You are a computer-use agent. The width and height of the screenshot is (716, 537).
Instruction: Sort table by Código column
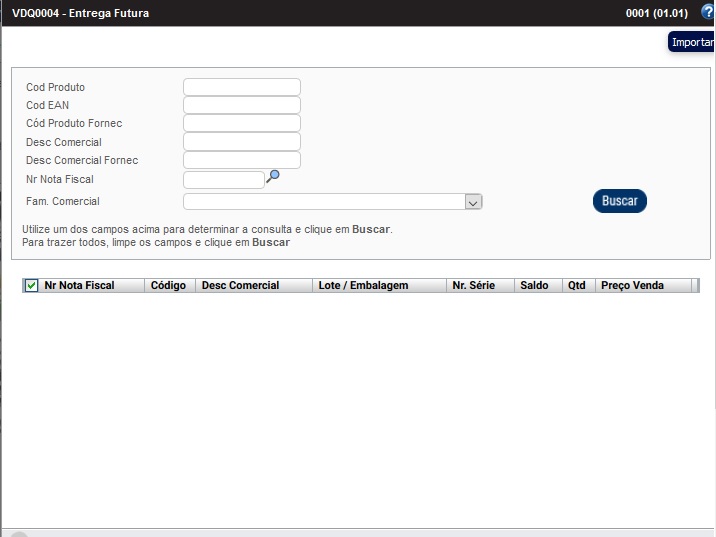(169, 286)
